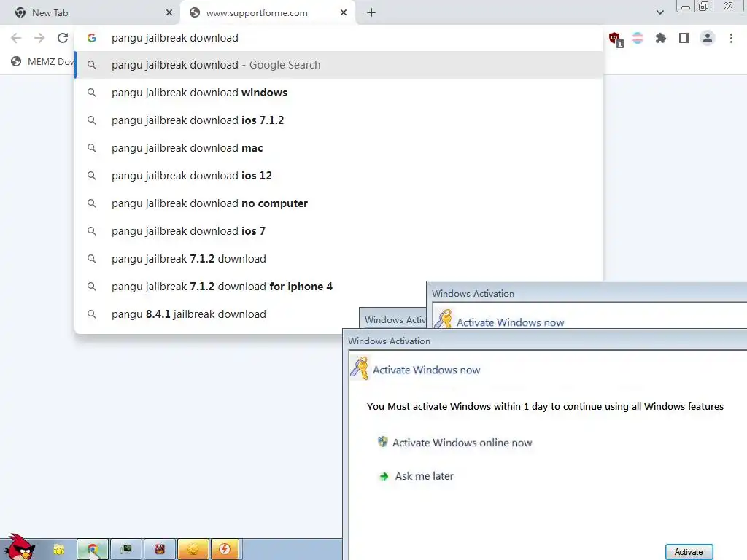Select suggestion 'pangu jailbreak download windows'
This screenshot has width=747, height=560.
coord(338,93)
